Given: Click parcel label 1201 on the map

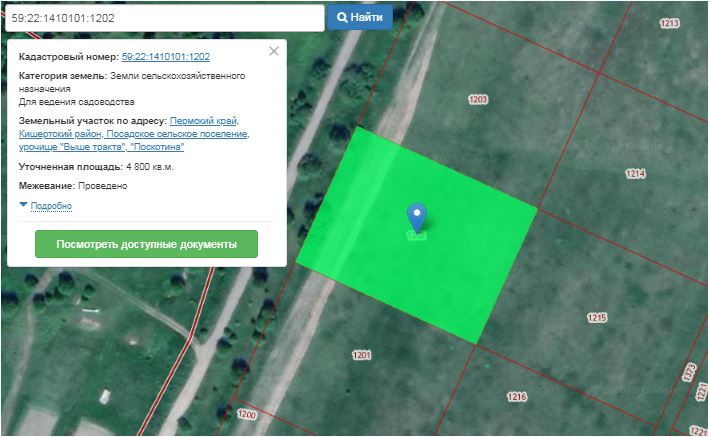Looking at the screenshot, I should click(361, 355).
